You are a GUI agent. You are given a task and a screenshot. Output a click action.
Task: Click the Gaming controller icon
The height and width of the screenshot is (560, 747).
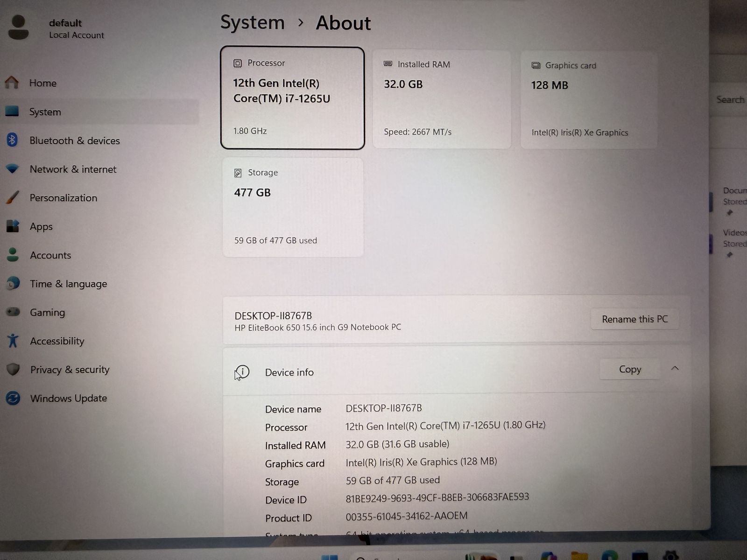click(x=13, y=312)
